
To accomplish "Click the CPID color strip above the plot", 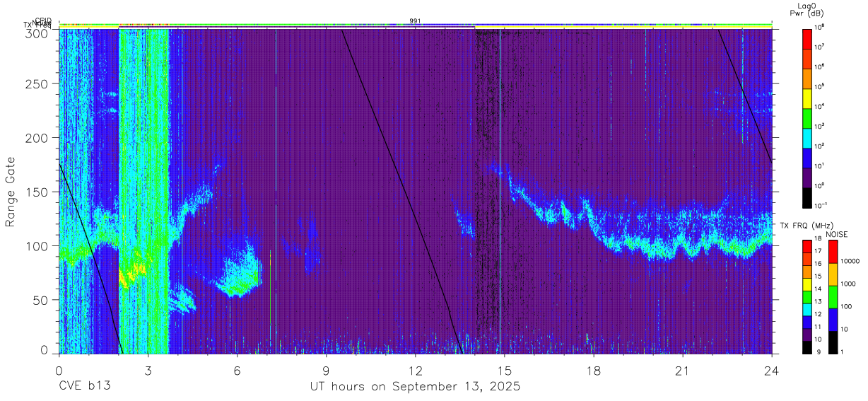I will tap(416, 25).
